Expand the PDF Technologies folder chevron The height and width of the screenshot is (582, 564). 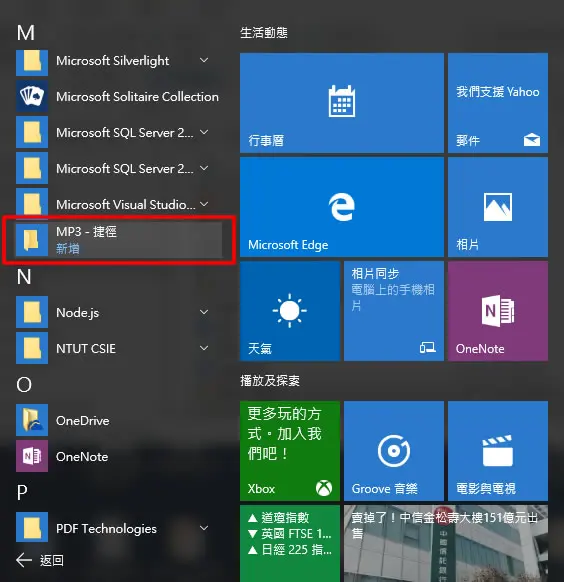click(x=204, y=528)
